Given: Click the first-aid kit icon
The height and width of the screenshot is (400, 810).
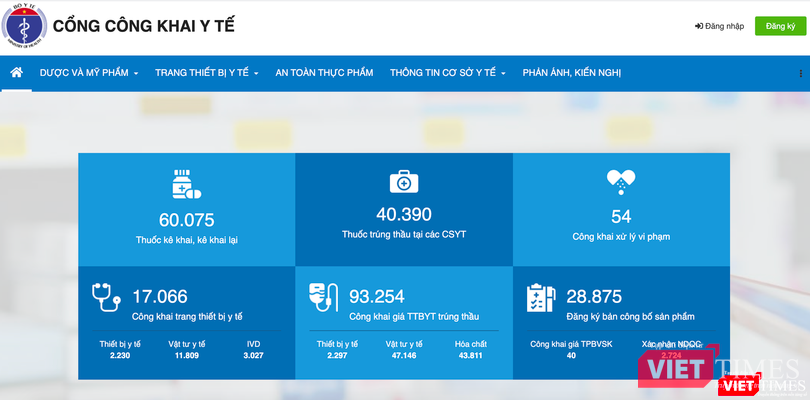Looking at the screenshot, I should [x=403, y=181].
